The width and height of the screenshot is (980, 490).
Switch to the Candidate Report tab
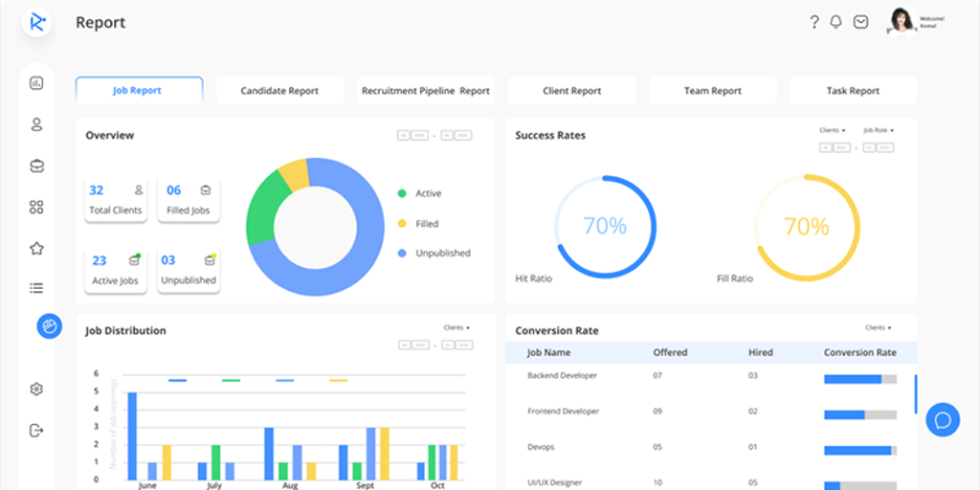pyautogui.click(x=279, y=91)
